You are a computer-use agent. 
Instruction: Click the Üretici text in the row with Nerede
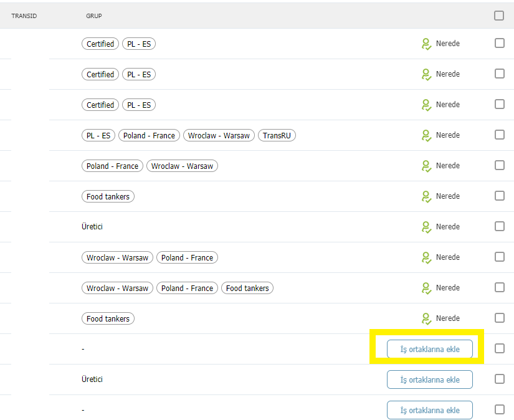point(92,227)
